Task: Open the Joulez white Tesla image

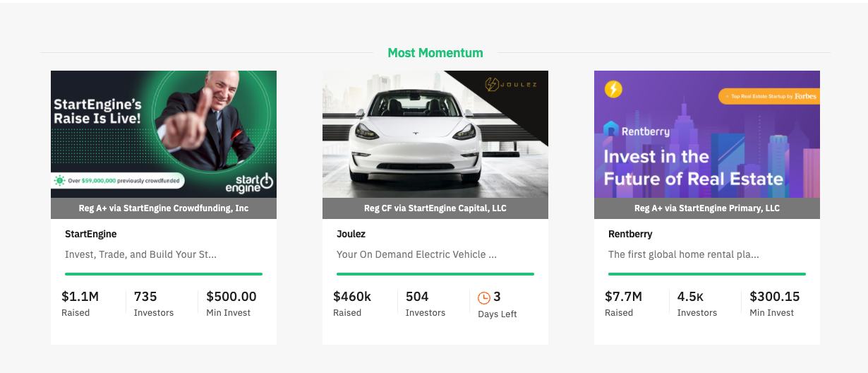Action: point(435,134)
